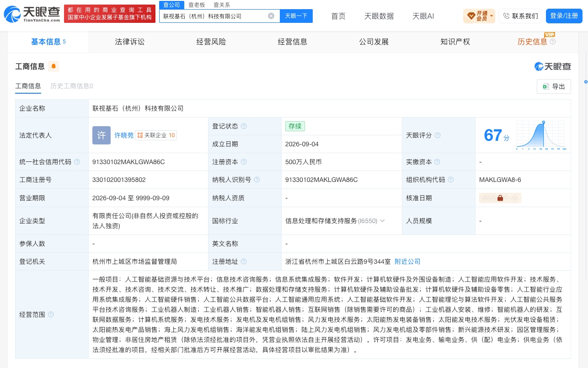Open the help icon next to 经营范围

(x=51, y=315)
